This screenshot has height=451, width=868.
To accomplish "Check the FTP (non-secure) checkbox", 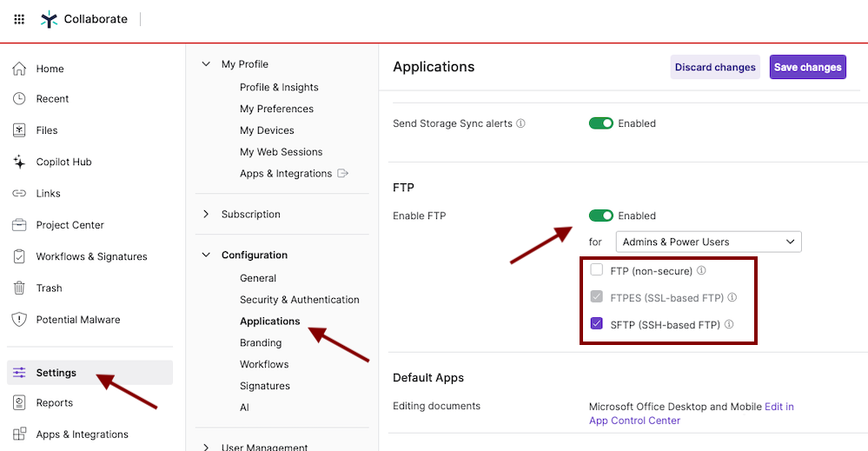I will pyautogui.click(x=597, y=270).
